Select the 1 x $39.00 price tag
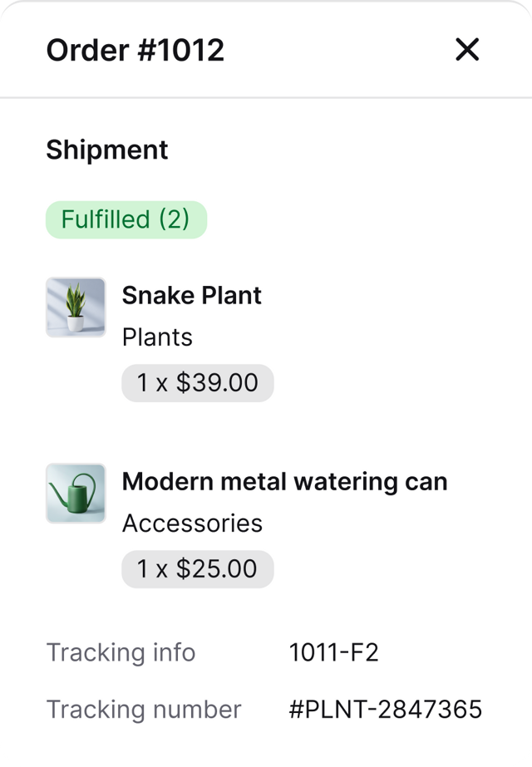The image size is (532, 767). pyautogui.click(x=198, y=383)
